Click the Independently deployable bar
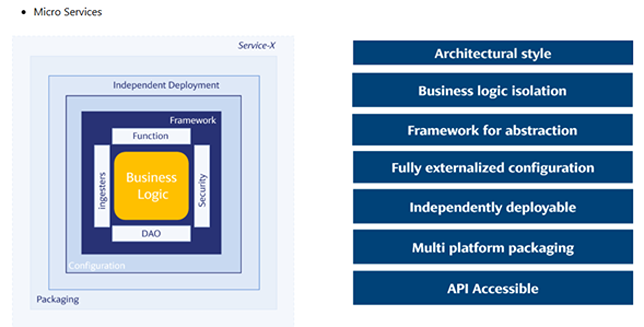The width and height of the screenshot is (644, 327). (493, 207)
